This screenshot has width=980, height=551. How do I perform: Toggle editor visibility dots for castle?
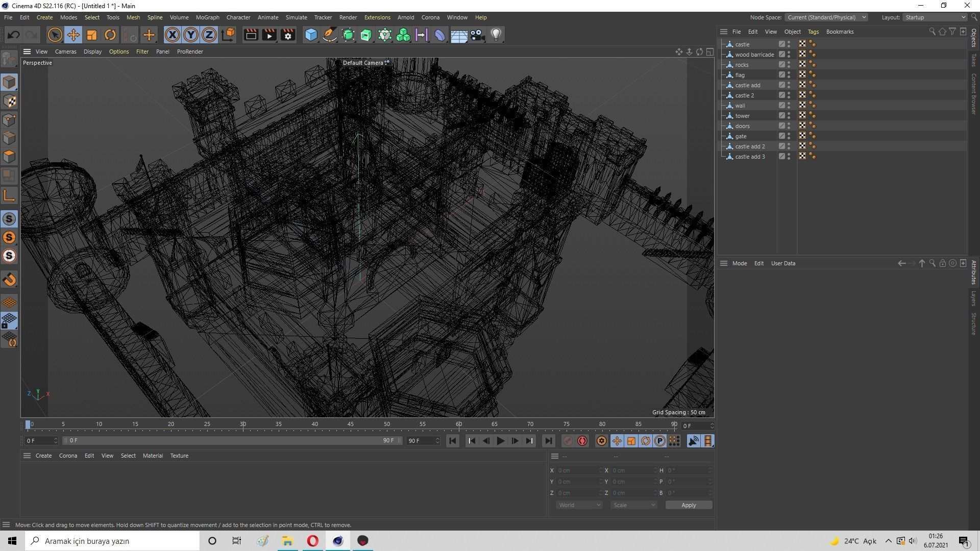(x=789, y=44)
